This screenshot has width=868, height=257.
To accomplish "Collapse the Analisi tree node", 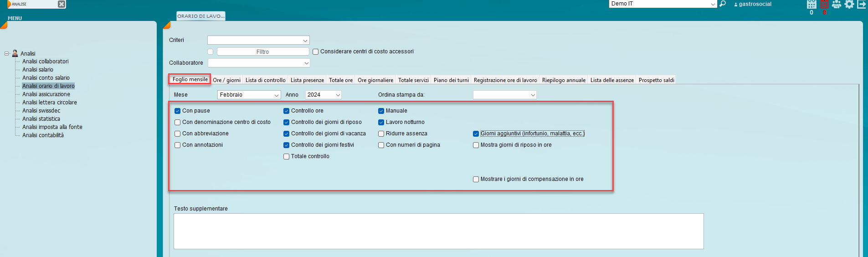I will point(7,53).
